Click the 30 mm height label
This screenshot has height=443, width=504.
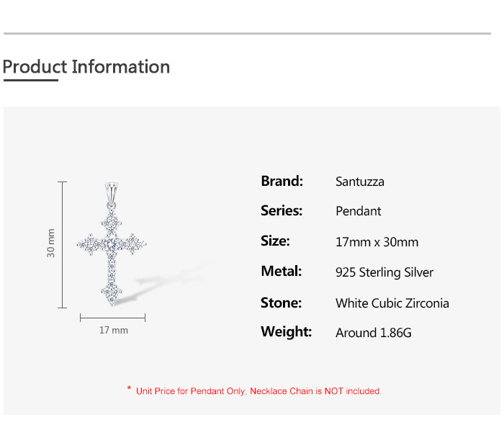click(51, 243)
